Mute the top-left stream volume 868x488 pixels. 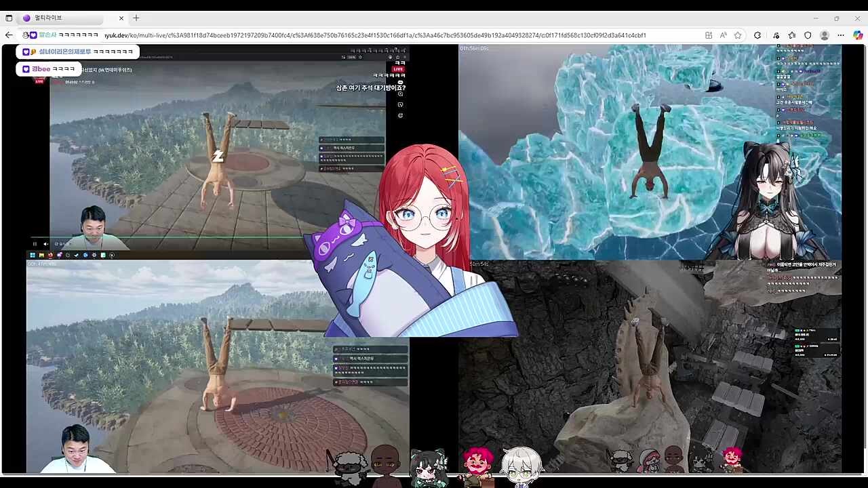click(45, 244)
